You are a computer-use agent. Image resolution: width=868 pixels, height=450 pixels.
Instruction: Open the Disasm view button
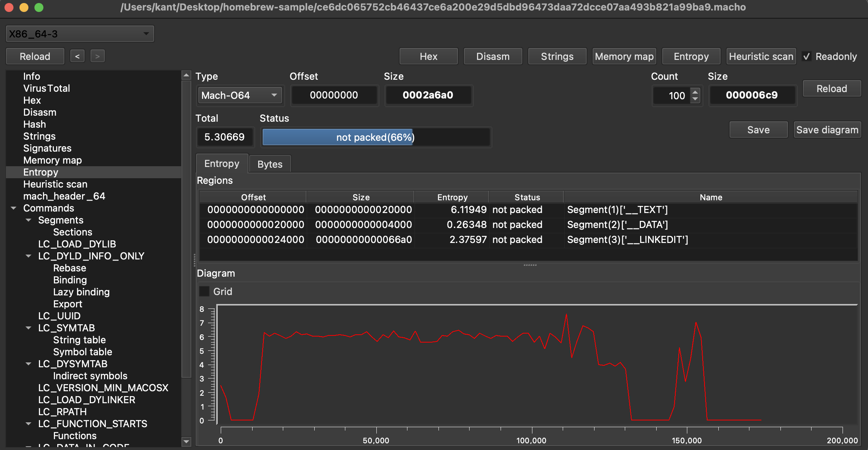[x=493, y=57]
